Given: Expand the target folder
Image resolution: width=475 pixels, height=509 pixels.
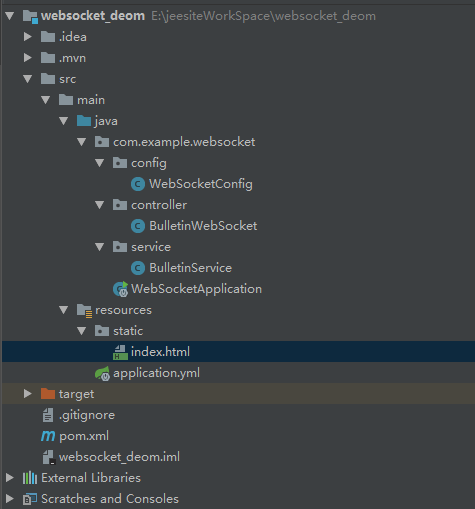Looking at the screenshot, I should click(x=28, y=394).
